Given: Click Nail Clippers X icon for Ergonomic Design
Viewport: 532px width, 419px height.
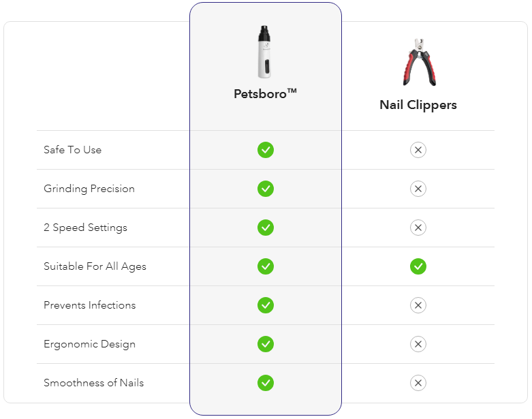Looking at the screenshot, I should [418, 344].
